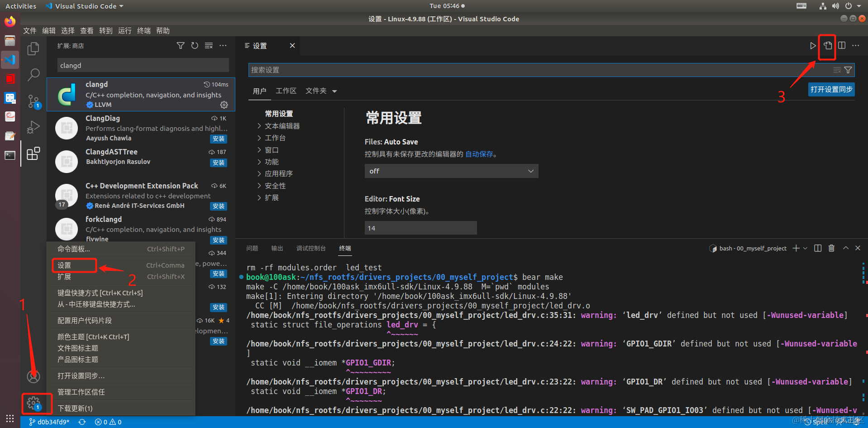Switch to 调试控制台 panel tab
The image size is (868, 428).
(311, 248)
